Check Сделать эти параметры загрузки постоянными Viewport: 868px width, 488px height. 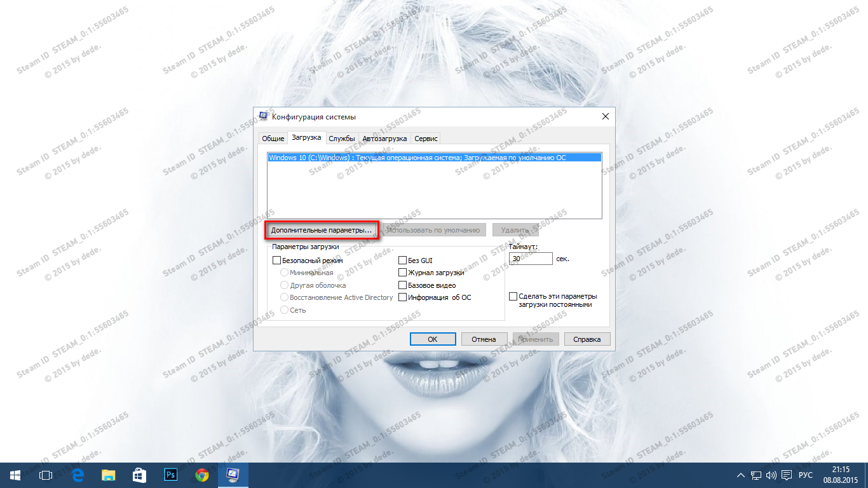point(513,297)
